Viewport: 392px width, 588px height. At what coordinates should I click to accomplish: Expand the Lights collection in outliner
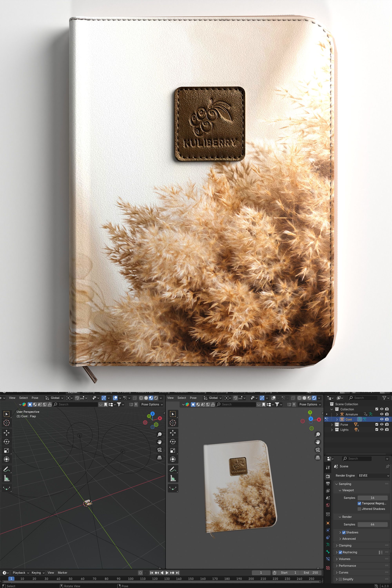(x=332, y=430)
